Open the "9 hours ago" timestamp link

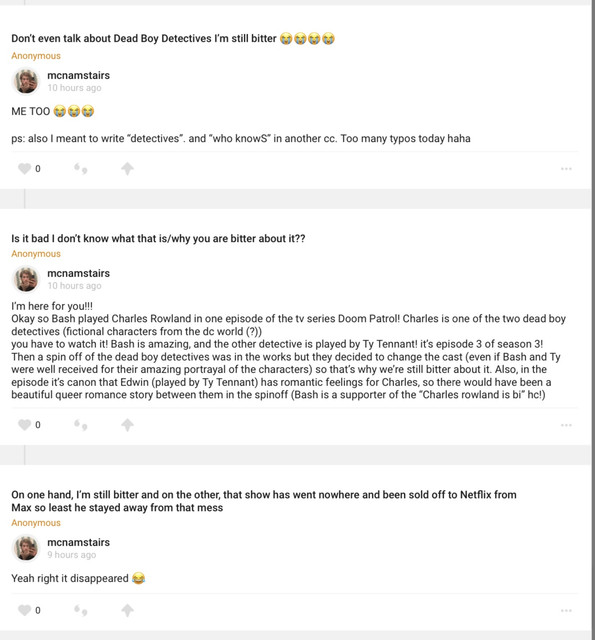pos(71,554)
